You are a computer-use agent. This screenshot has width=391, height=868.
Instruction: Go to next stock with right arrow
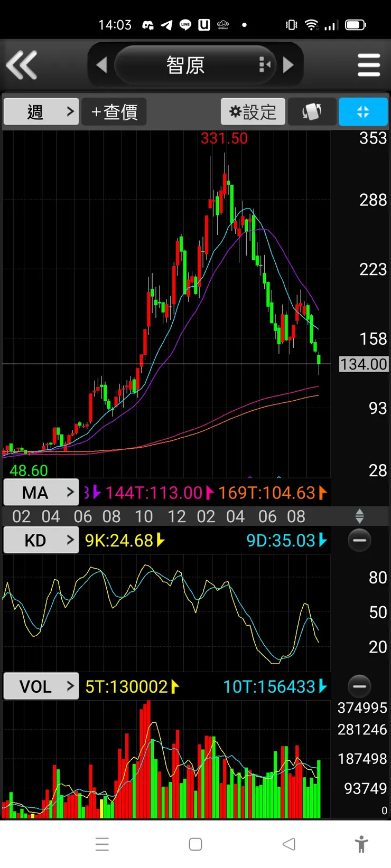click(x=288, y=65)
